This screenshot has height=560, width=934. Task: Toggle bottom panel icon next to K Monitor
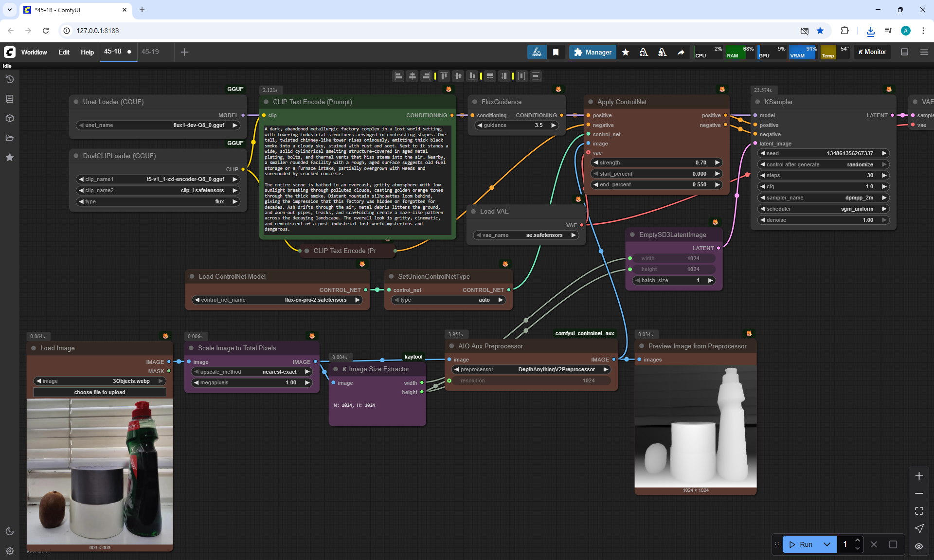[904, 52]
